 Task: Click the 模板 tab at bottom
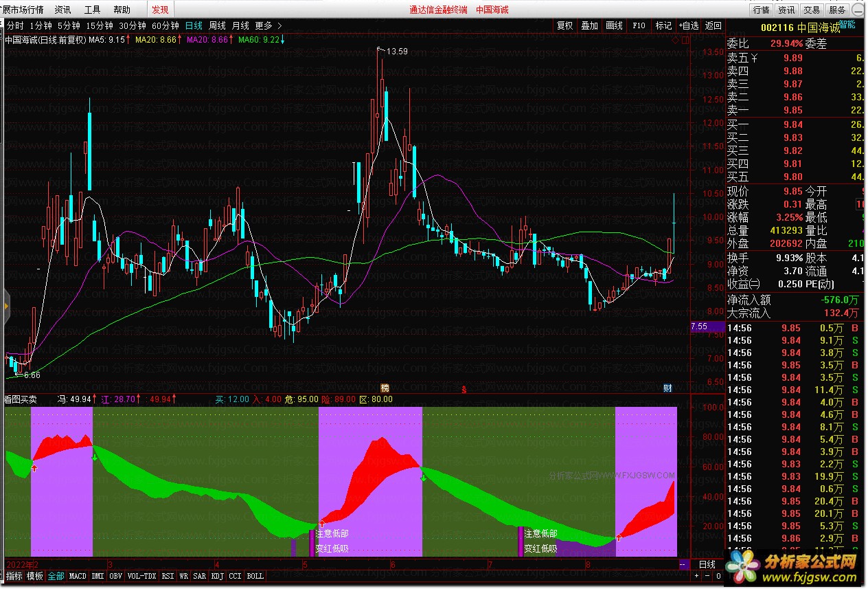[x=35, y=576]
